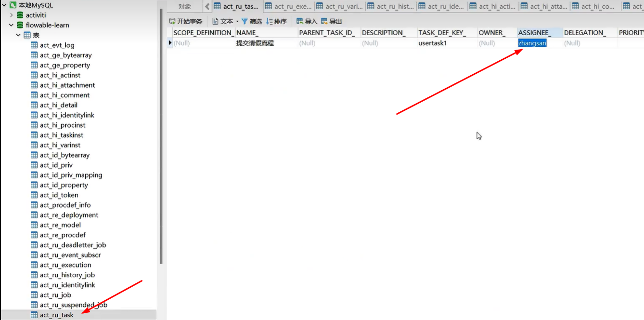
Task: Click the DELEGATION_ column header
Action: [x=590, y=33]
